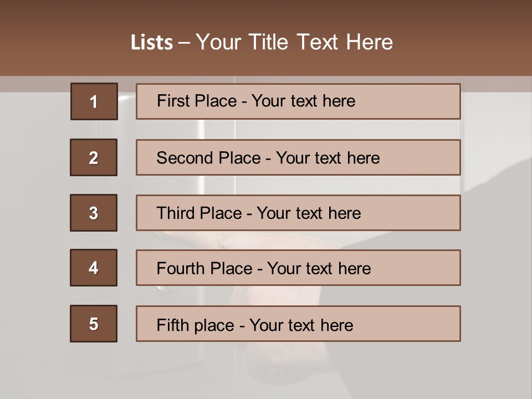The height and width of the screenshot is (399, 532).
Task: Click the Fifth place text bar
Action: click(x=298, y=324)
